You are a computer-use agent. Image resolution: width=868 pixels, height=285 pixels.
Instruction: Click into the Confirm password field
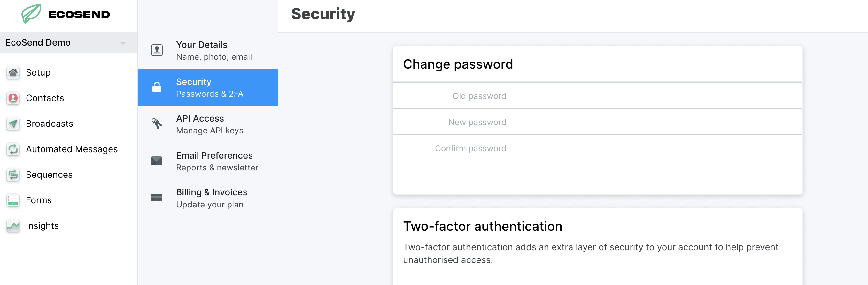coord(598,148)
